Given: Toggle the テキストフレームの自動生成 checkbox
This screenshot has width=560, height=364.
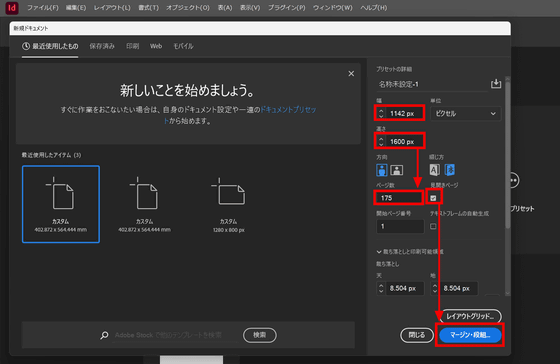Looking at the screenshot, I should [433, 226].
